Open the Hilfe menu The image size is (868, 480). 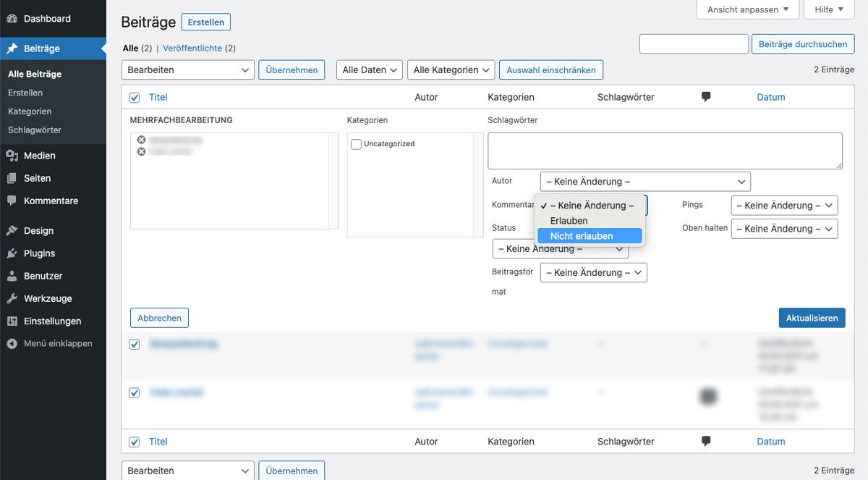pos(829,9)
